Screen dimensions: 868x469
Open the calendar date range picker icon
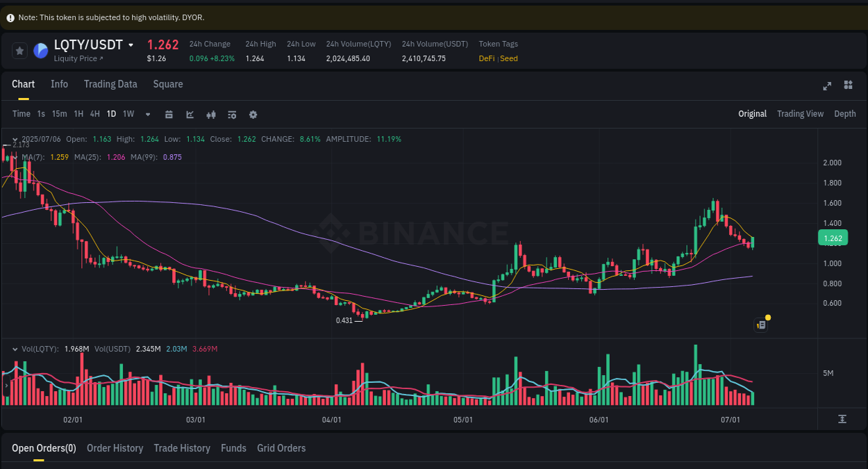click(169, 114)
